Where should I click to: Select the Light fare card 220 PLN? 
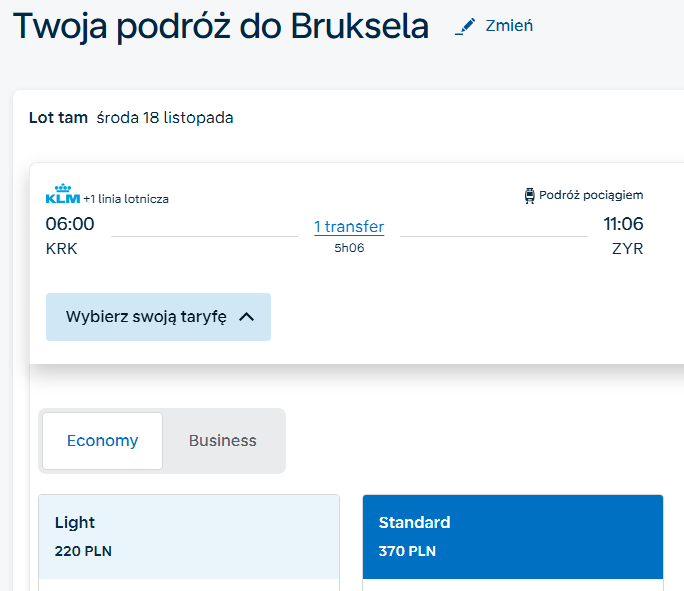pyautogui.click(x=189, y=537)
